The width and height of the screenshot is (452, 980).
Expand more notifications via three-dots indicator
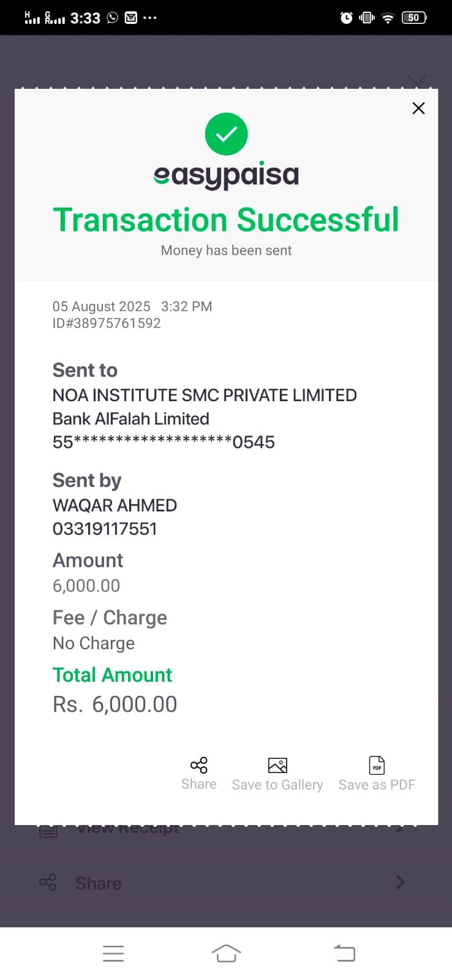pyautogui.click(x=149, y=18)
